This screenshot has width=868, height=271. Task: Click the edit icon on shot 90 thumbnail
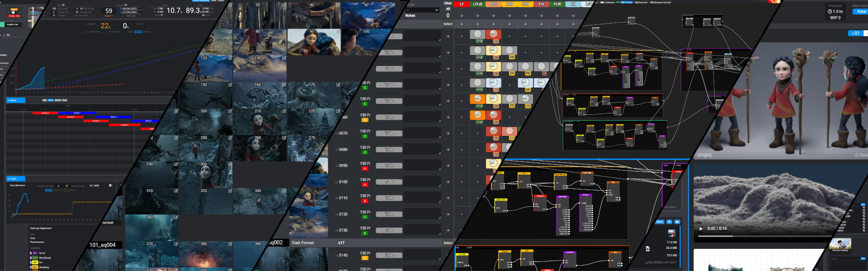point(338,32)
